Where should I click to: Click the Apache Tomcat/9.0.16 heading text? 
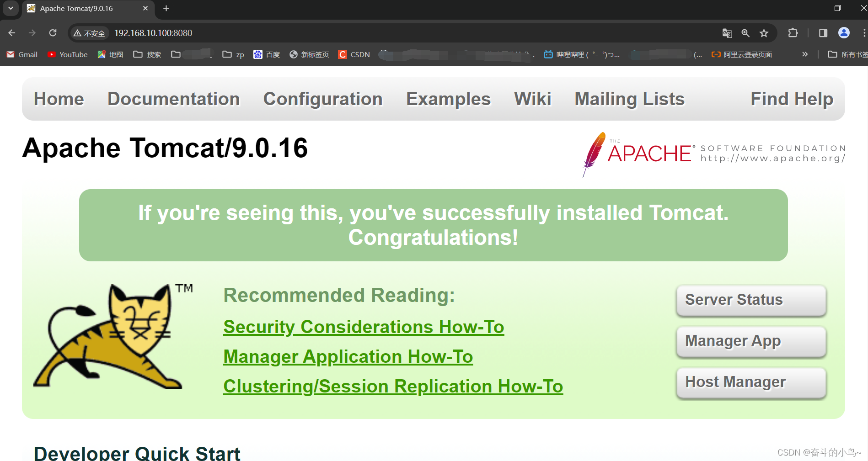coord(165,148)
